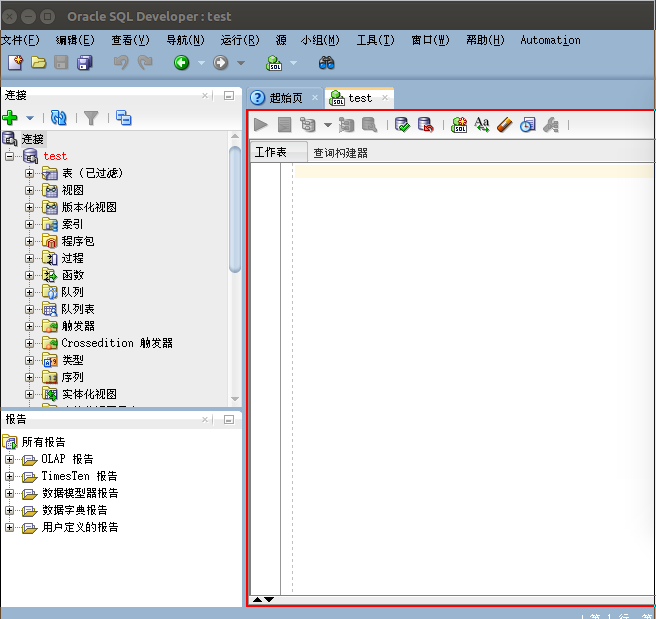Minimize the 报告 panel
Viewport: 656px width, 619px height.
coord(229,419)
